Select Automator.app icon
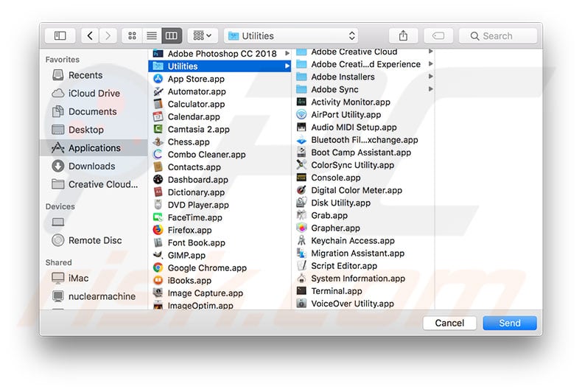 point(158,91)
